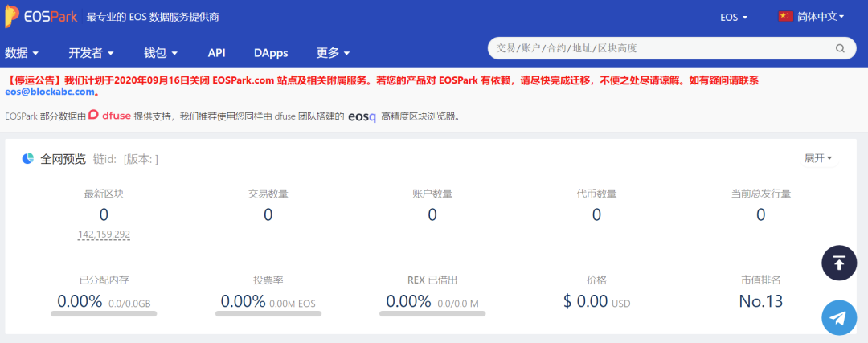
Task: Open the 钱包 dropdown menu
Action: 161,53
